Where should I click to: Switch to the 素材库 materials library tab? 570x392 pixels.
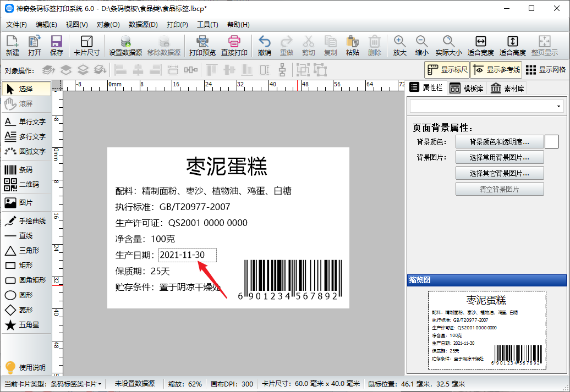(x=507, y=88)
